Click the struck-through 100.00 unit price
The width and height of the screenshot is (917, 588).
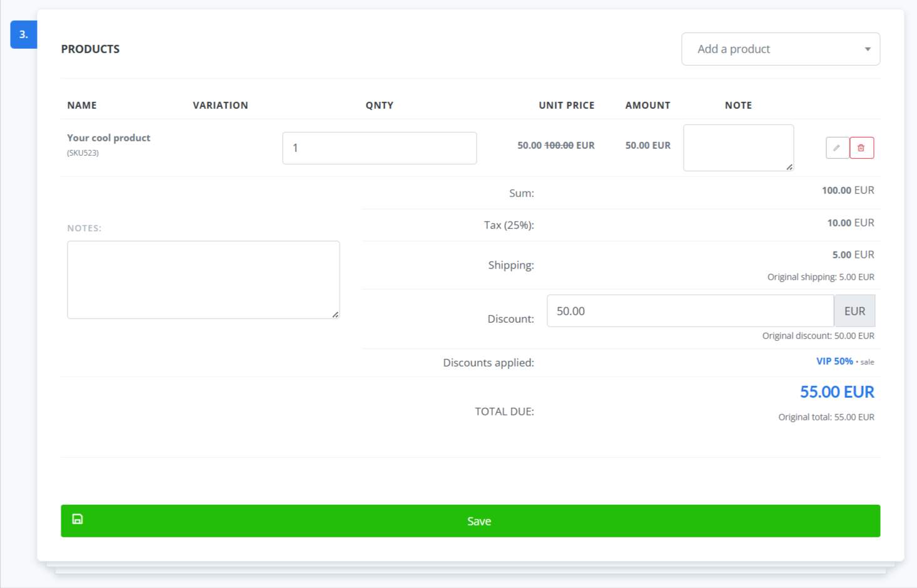pyautogui.click(x=559, y=145)
